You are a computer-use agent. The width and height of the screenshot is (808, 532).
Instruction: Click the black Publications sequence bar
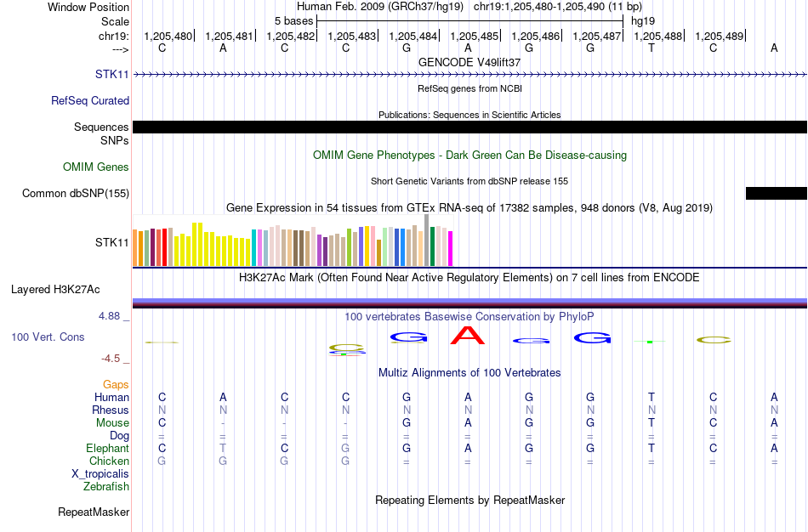pos(469,127)
